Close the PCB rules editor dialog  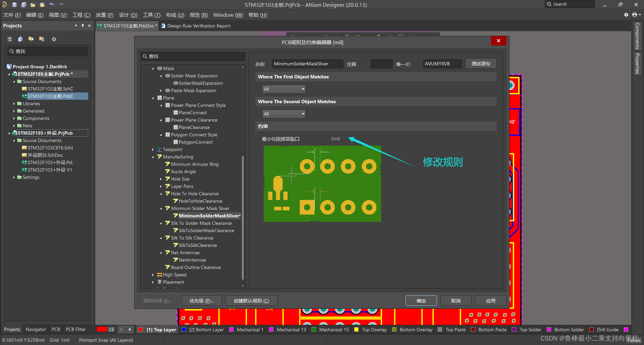(x=498, y=41)
